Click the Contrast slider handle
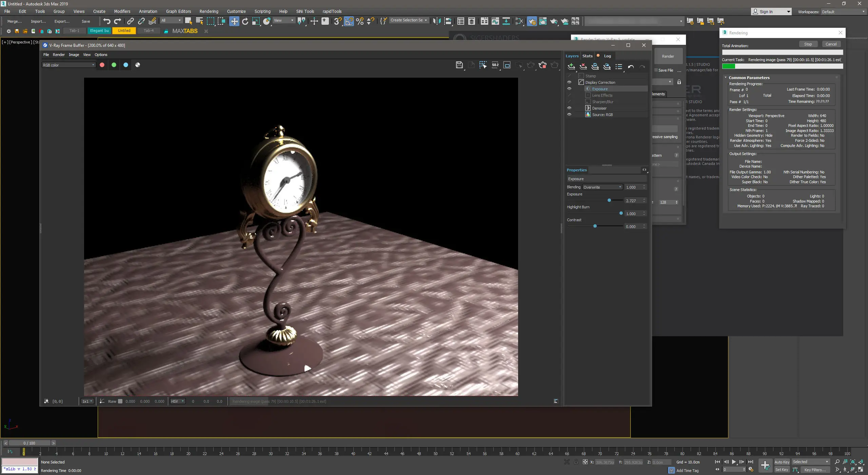Image resolution: width=868 pixels, height=475 pixels. click(595, 226)
